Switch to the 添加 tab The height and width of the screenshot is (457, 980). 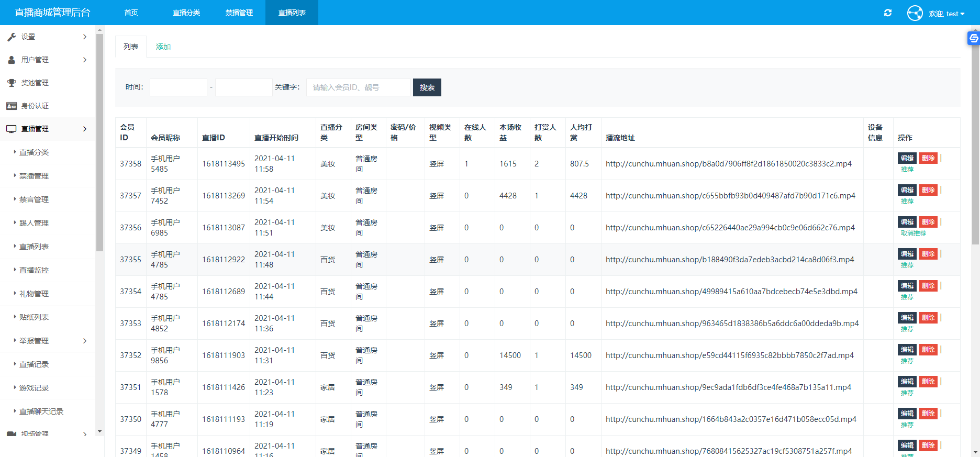coord(163,47)
